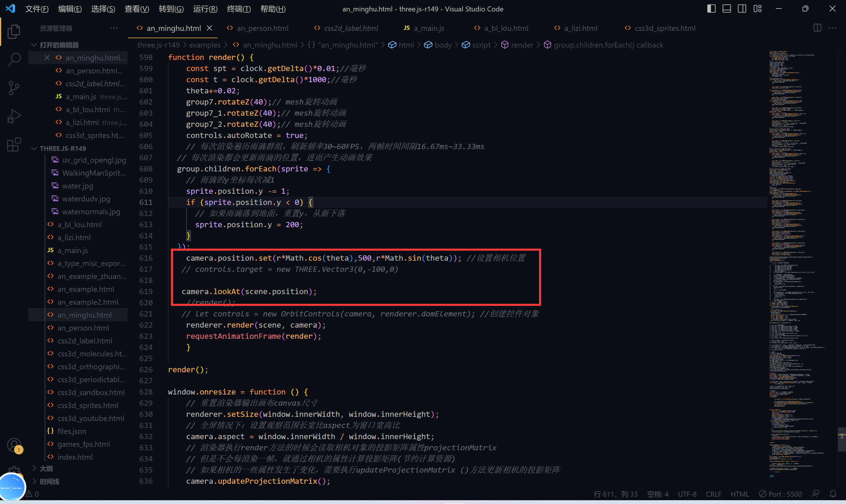
Task: Open the 终端(T) menu
Action: 239,9
